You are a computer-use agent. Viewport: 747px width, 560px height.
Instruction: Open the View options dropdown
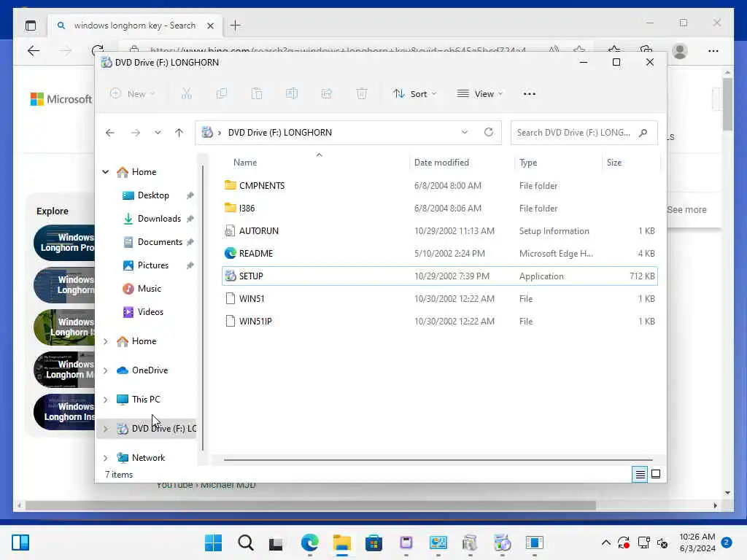[x=480, y=94]
